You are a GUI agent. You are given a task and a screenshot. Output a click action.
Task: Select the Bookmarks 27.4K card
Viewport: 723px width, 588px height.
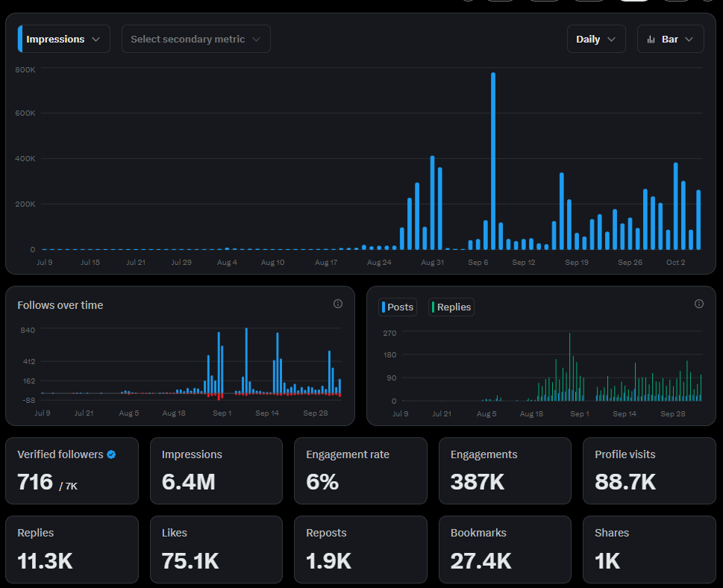pos(505,549)
